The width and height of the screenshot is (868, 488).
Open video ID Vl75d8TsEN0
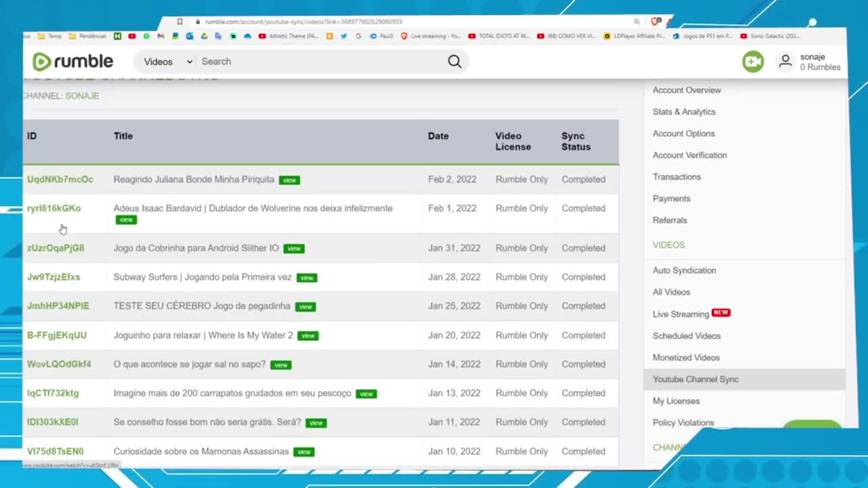(56, 451)
